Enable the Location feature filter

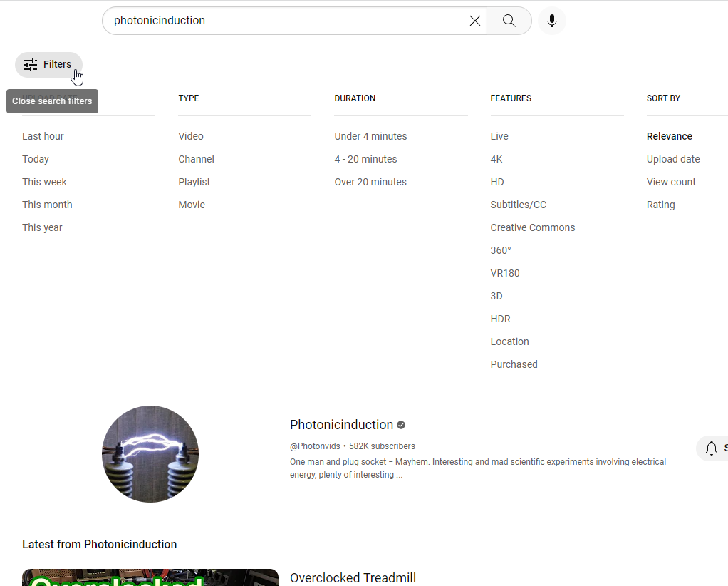pos(509,341)
